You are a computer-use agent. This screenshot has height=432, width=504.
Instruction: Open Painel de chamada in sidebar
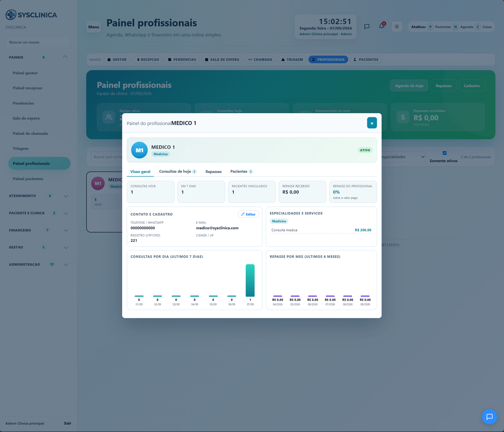[x=39, y=133]
